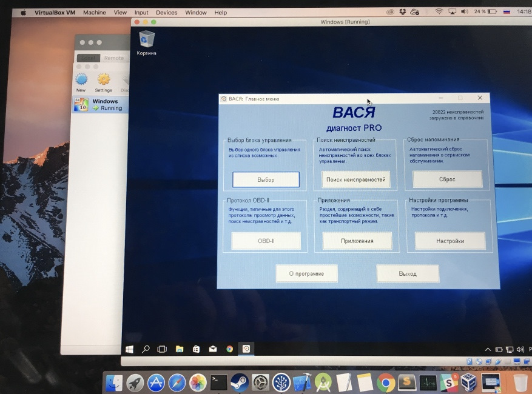532x394 pixels.
Task: Open Корзина recycle bin on Windows desktop
Action: tap(147, 43)
